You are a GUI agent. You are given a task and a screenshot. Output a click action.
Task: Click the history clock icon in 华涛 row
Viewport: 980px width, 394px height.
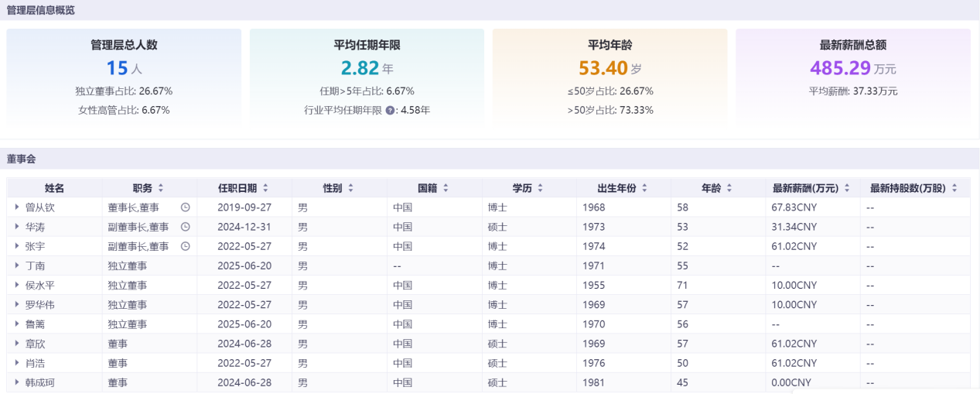pos(186,227)
